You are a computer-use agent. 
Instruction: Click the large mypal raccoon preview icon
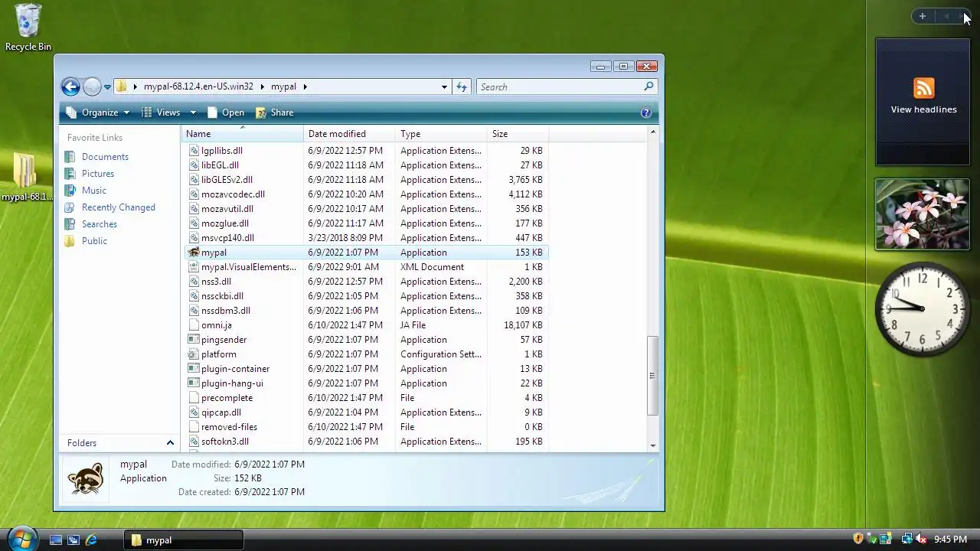[x=86, y=479]
